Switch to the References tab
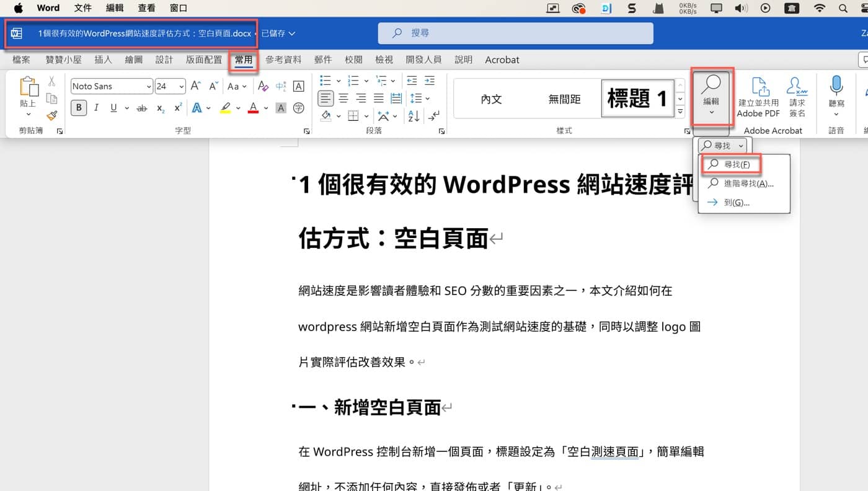 point(283,60)
